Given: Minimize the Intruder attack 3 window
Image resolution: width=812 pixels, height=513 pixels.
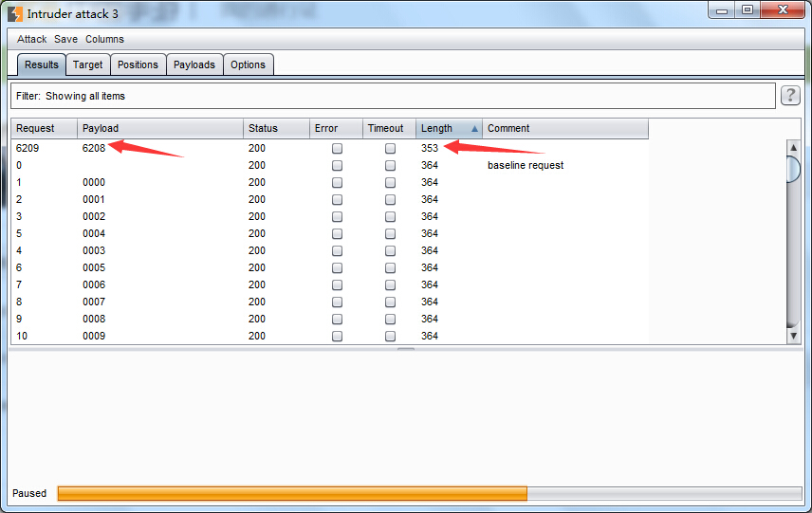Looking at the screenshot, I should pos(722,9).
